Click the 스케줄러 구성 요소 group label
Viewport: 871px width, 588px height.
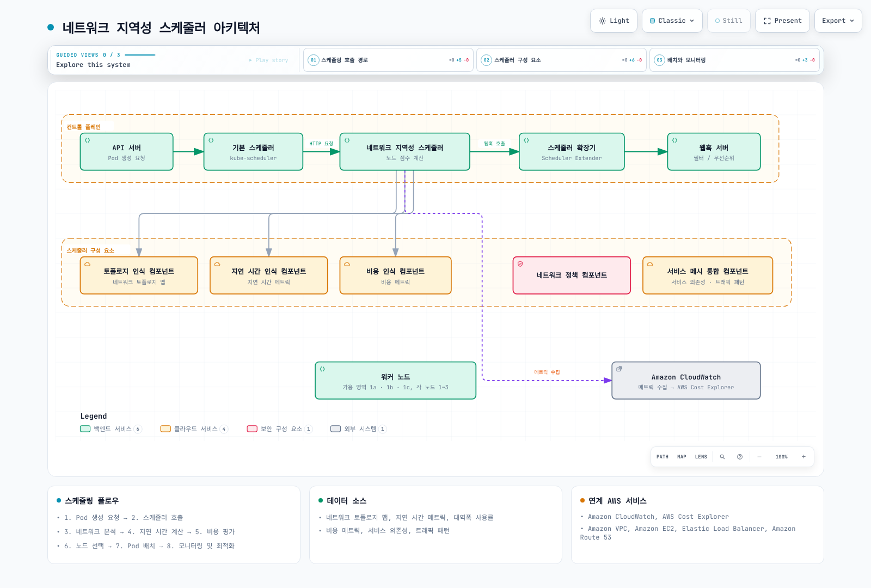[x=90, y=250]
